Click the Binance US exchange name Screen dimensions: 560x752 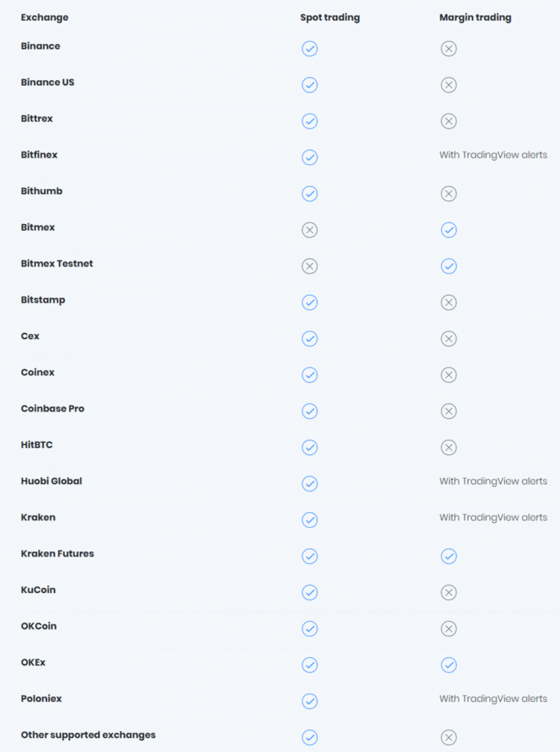(47, 82)
